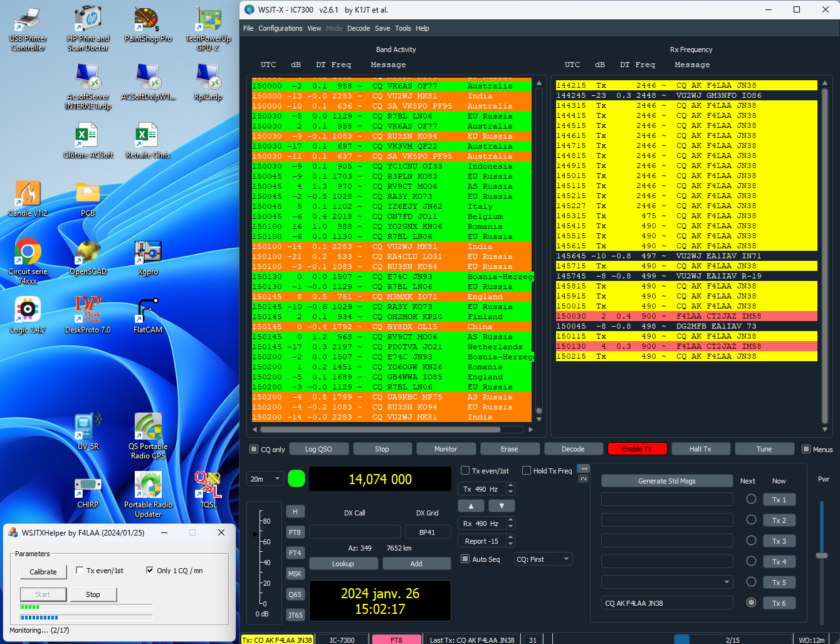840x644 pixels.
Task: Launch Logic 2.4.2 desktop icon
Action: pos(28,315)
